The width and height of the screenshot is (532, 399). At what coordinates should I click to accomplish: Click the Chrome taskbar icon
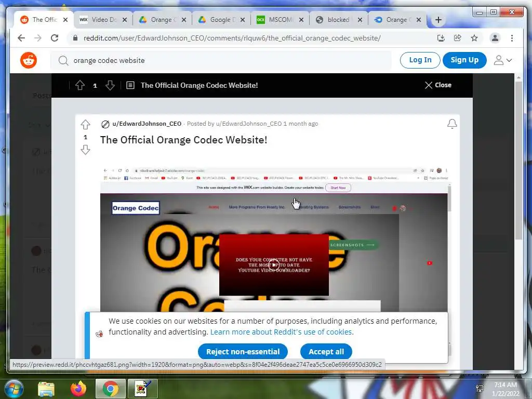pyautogui.click(x=111, y=389)
